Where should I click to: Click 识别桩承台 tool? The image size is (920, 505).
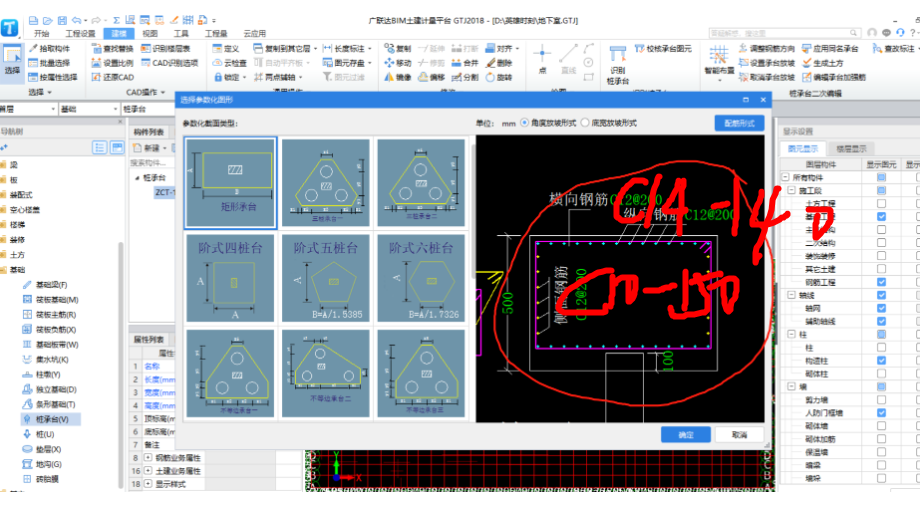[617, 65]
